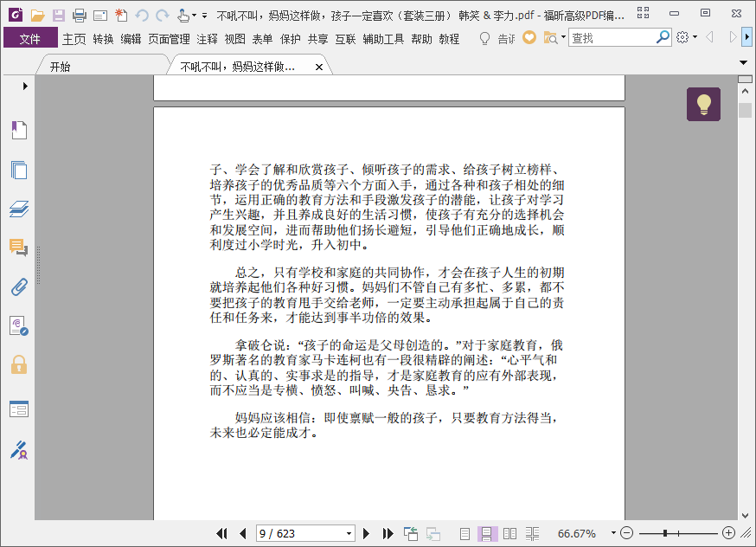Close the 不吼不叫 document tab
The image size is (756, 547).
[318, 67]
